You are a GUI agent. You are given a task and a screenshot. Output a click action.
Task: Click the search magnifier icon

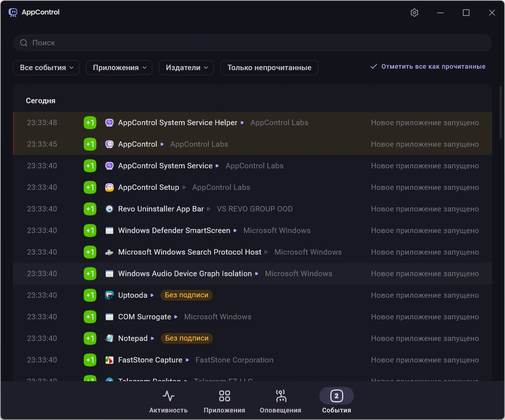point(24,43)
